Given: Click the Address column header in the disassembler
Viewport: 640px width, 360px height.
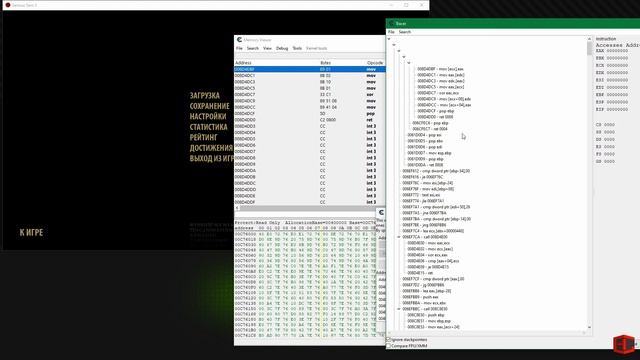Looking at the screenshot, I should (243, 63).
